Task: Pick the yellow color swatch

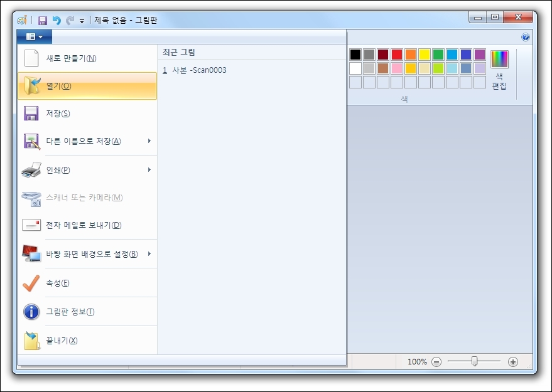Action: (x=425, y=55)
